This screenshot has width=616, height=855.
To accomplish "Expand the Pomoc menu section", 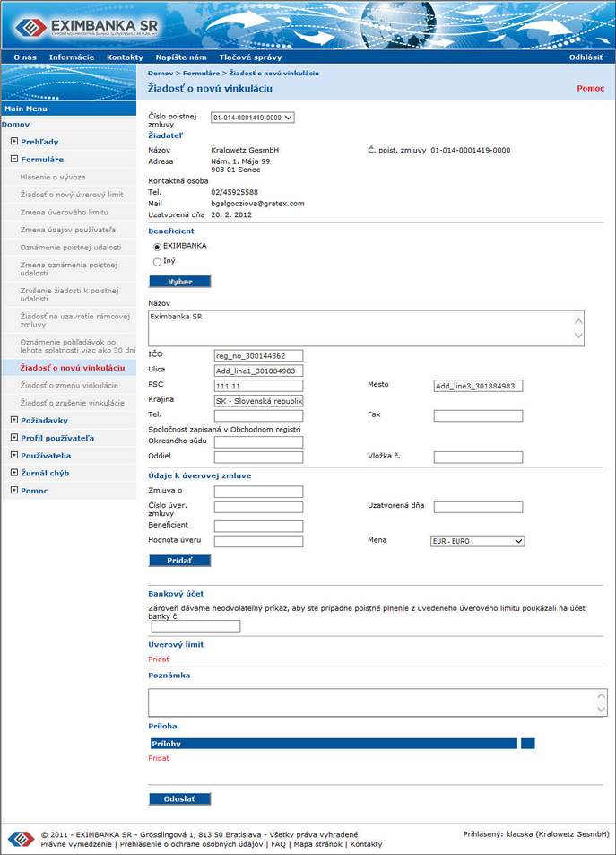I will tap(14, 490).
